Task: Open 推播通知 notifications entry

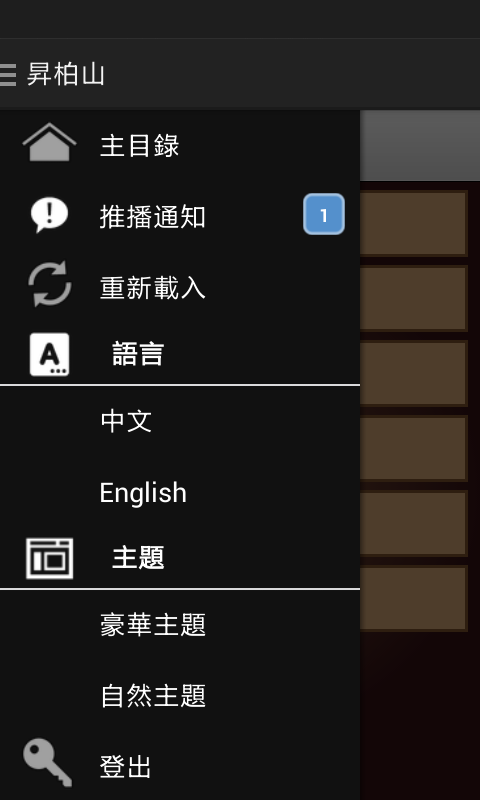Action: click(x=180, y=216)
